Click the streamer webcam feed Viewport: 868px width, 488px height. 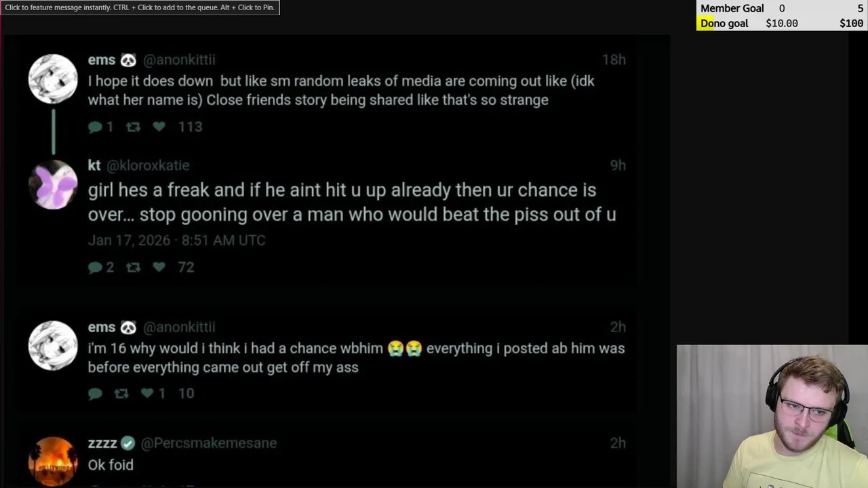pos(772,416)
